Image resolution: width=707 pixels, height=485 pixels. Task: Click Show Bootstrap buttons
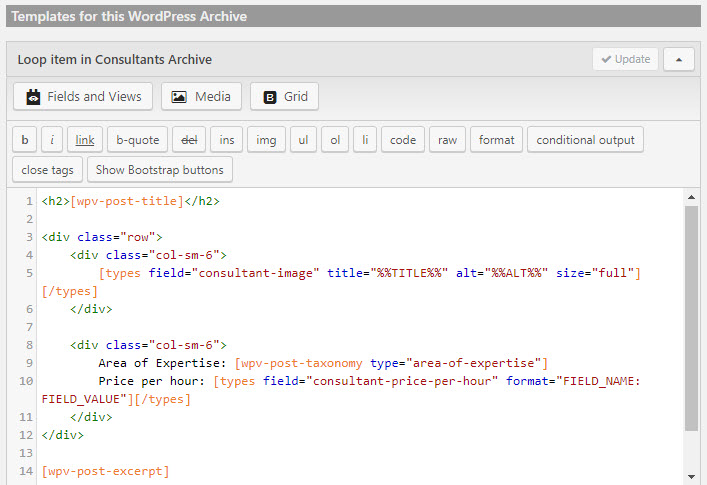160,170
